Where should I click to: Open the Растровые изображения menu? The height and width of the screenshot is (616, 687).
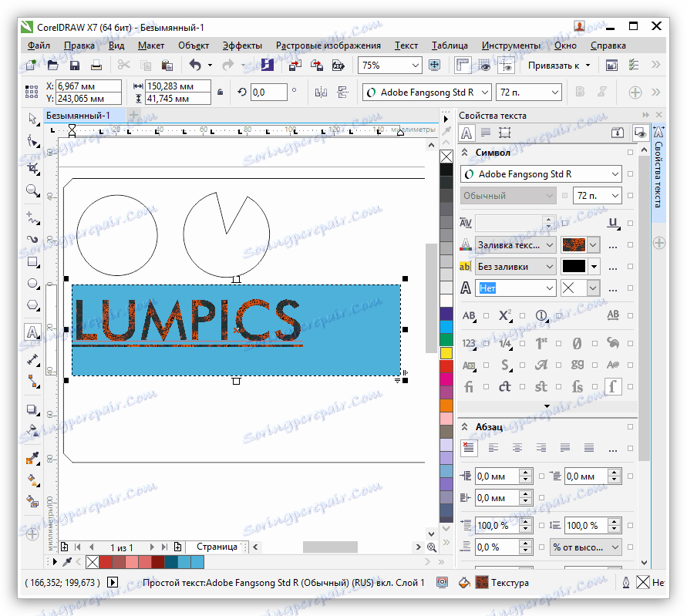328,45
